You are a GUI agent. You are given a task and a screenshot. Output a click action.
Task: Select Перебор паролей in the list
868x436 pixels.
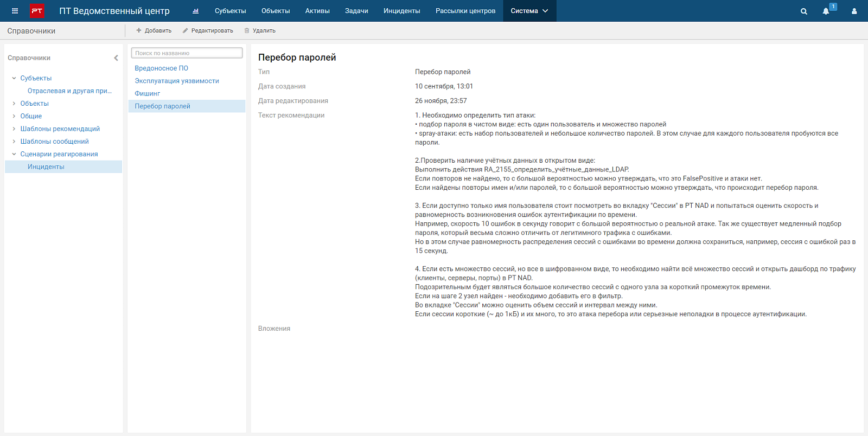187,106
